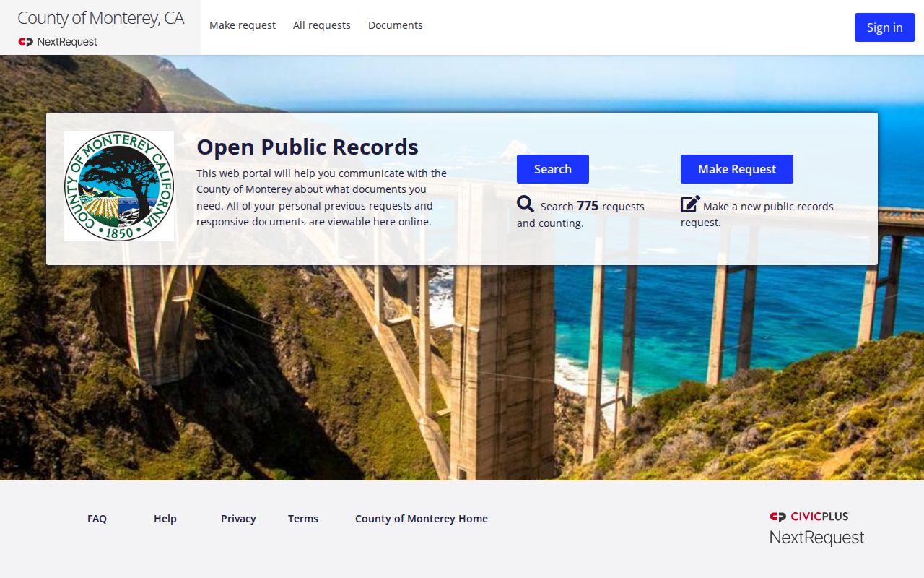Click the County of Monterey, CA site title
The image size is (924, 578).
click(x=101, y=18)
